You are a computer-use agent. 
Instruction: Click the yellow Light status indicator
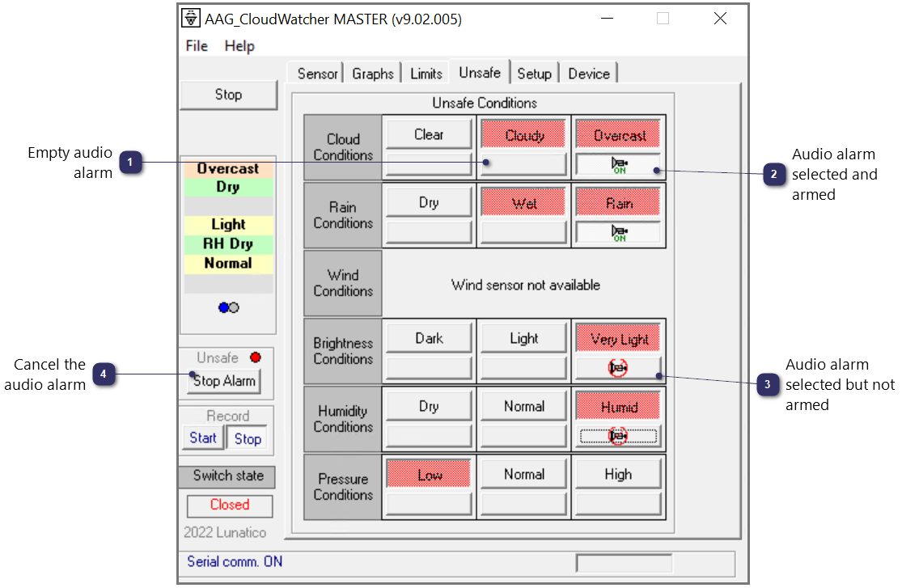pos(228,224)
